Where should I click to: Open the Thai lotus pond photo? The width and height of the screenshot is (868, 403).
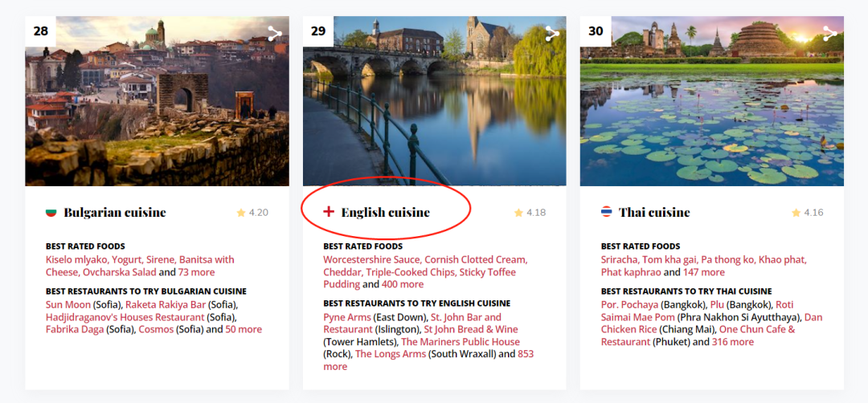click(712, 101)
